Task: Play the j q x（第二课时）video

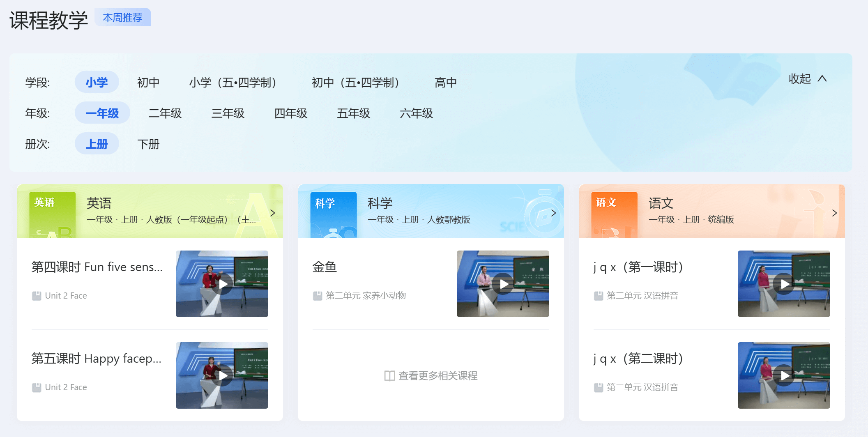Action: (x=784, y=375)
